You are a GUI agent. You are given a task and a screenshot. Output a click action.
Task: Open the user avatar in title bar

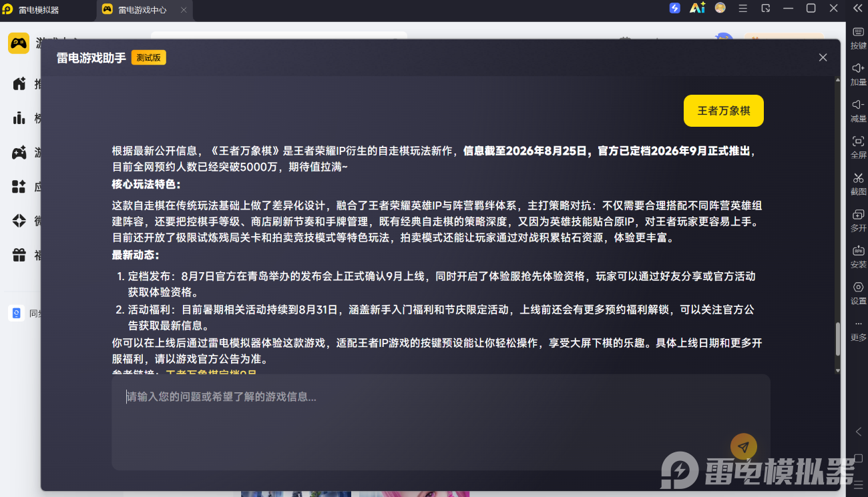point(720,8)
